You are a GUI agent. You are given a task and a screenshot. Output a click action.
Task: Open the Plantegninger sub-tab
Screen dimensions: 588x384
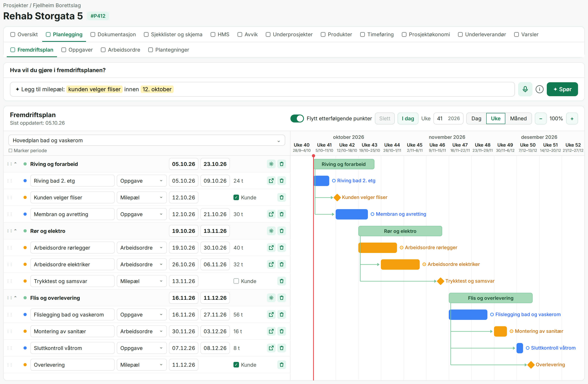click(169, 50)
